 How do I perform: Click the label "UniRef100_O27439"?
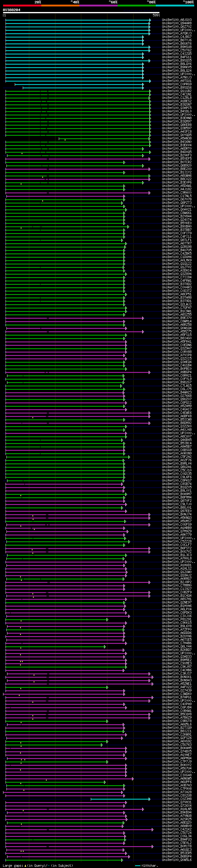177,690
